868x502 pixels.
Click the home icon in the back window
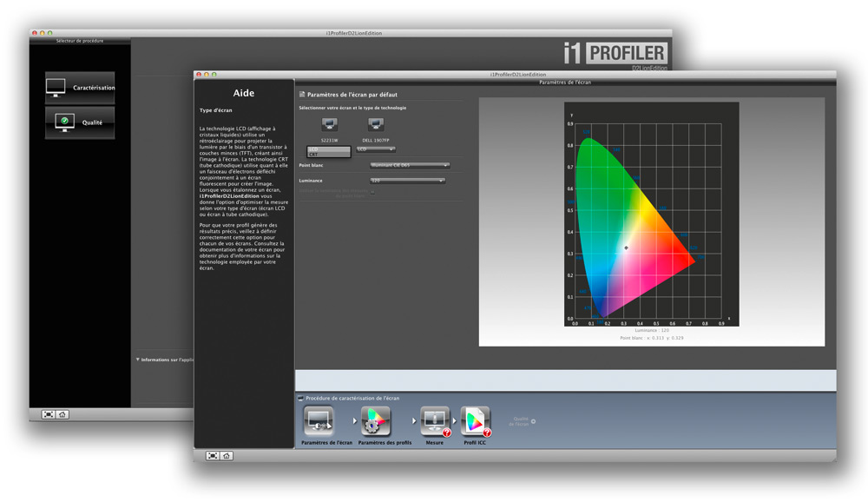pos(62,414)
